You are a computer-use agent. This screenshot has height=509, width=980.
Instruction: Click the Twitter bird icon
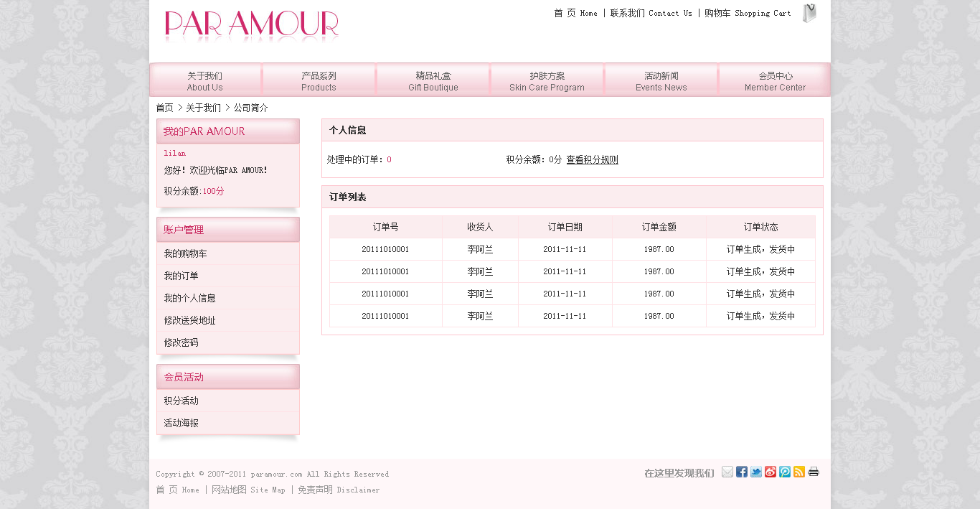[756, 472]
